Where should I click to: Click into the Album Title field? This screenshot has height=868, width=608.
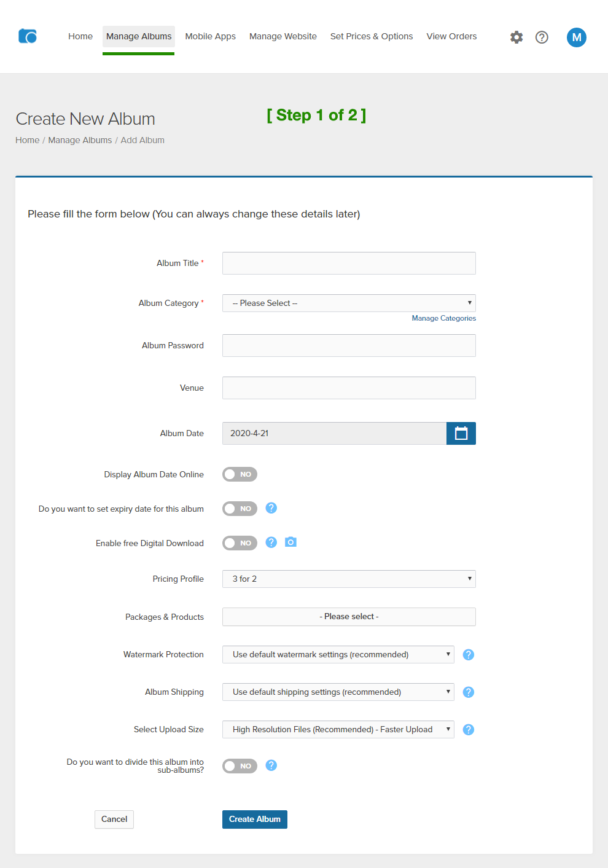(x=349, y=263)
